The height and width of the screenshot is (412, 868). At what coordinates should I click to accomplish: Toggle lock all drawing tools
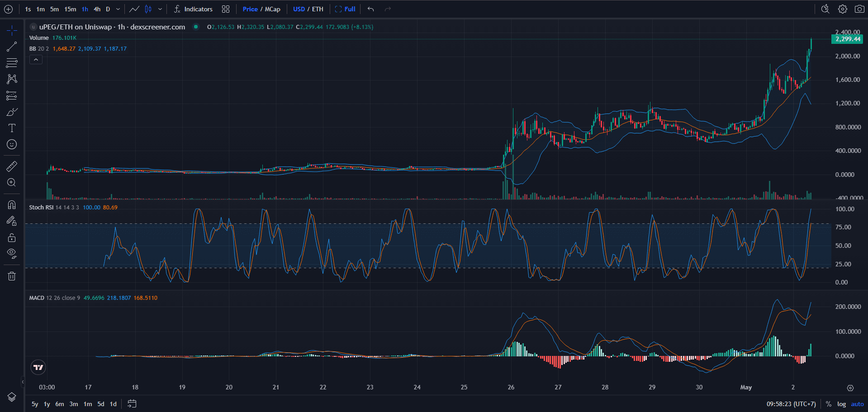tap(12, 237)
